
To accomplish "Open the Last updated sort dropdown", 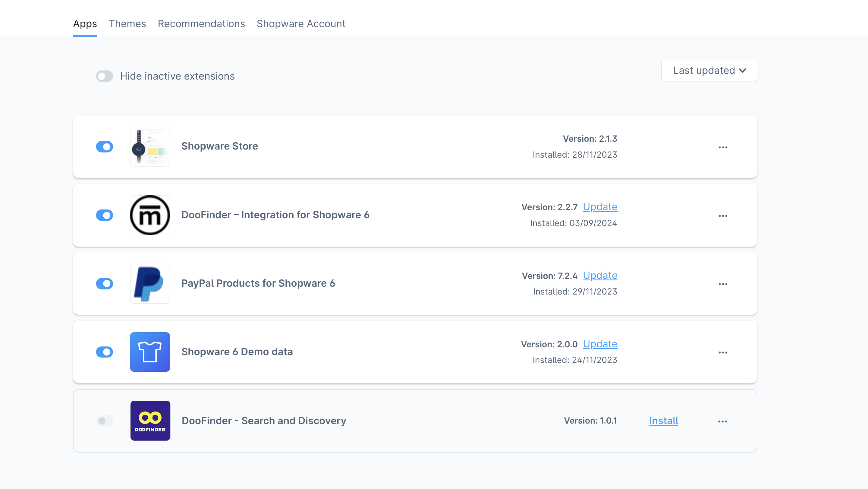I will pos(709,71).
